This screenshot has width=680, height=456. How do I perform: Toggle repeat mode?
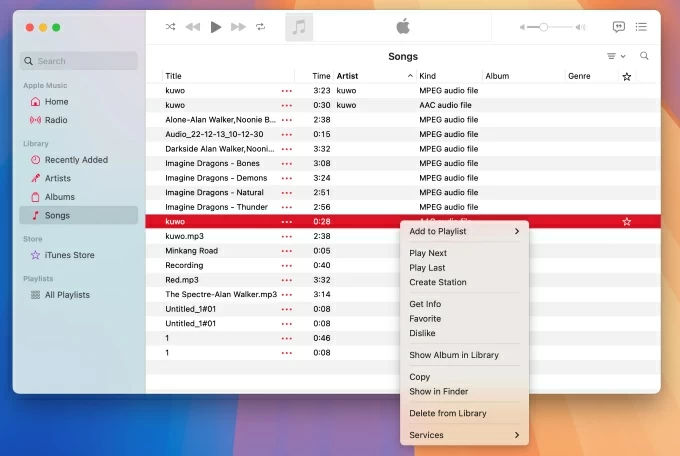(261, 27)
